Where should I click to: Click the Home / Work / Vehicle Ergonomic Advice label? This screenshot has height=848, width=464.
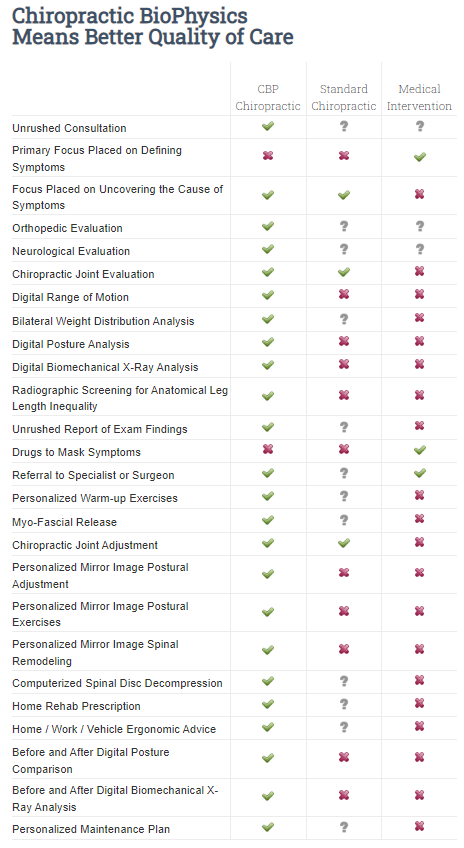114,729
